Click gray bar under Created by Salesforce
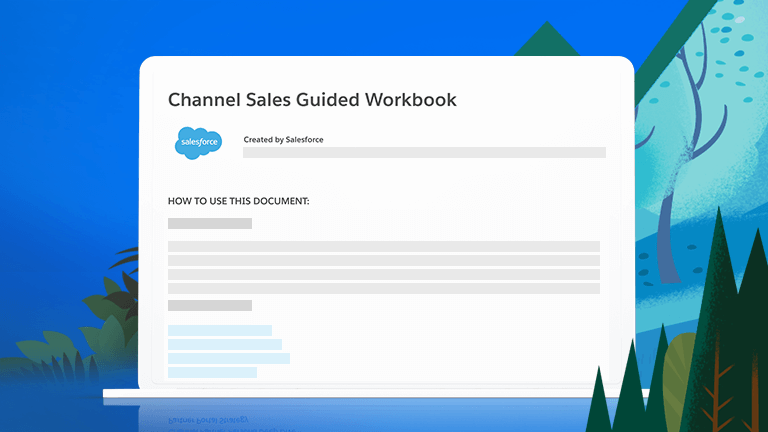The height and width of the screenshot is (432, 768). point(424,153)
